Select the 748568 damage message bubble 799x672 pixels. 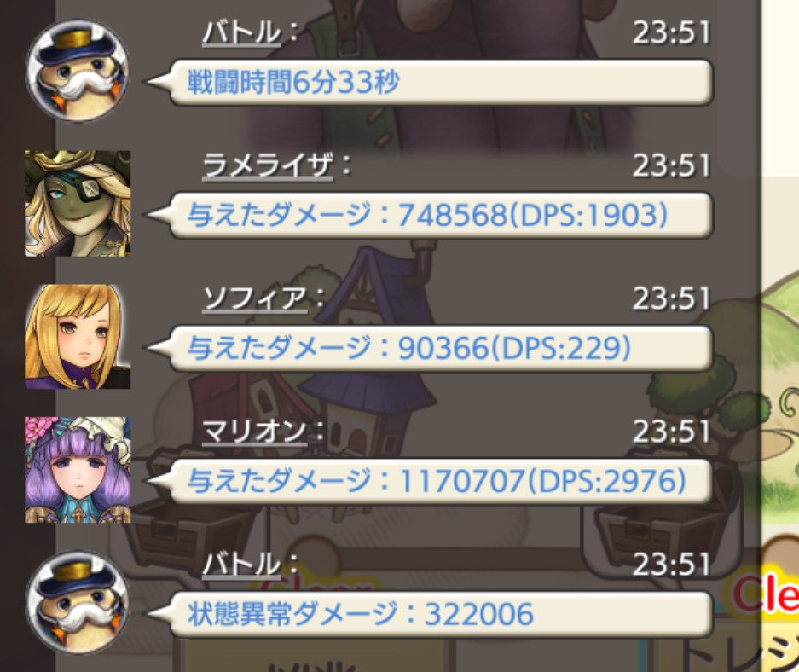click(429, 215)
